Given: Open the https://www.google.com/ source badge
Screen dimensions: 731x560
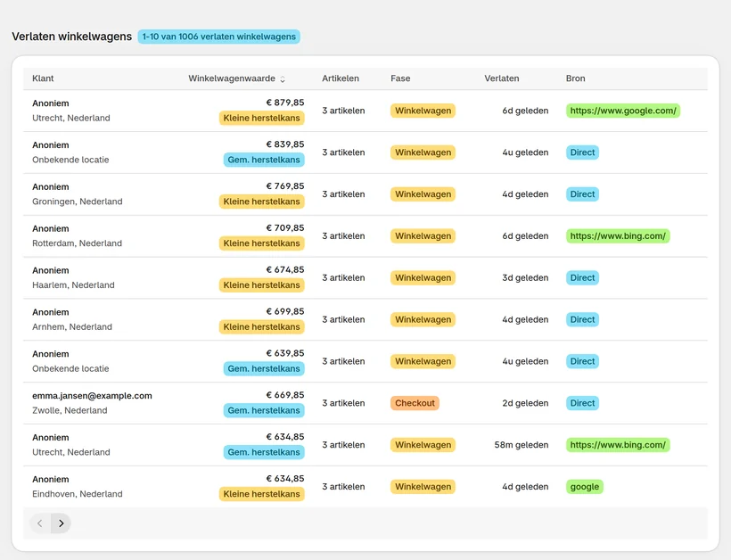Looking at the screenshot, I should point(623,111).
